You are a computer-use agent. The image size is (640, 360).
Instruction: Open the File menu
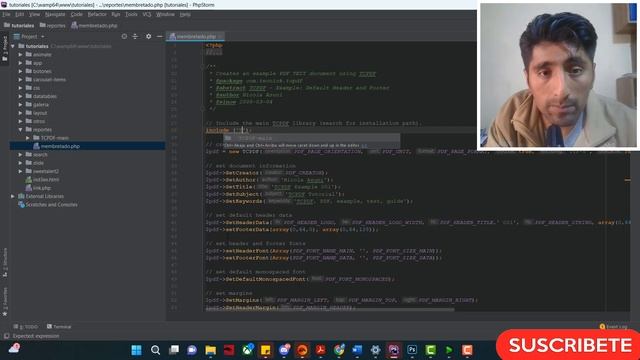(x=6, y=14)
